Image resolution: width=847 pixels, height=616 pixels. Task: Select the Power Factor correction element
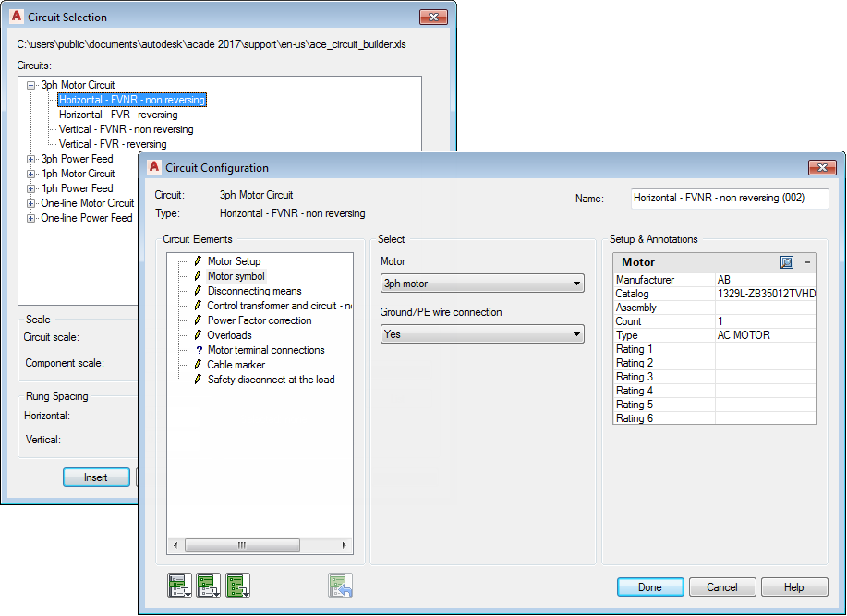[260, 320]
